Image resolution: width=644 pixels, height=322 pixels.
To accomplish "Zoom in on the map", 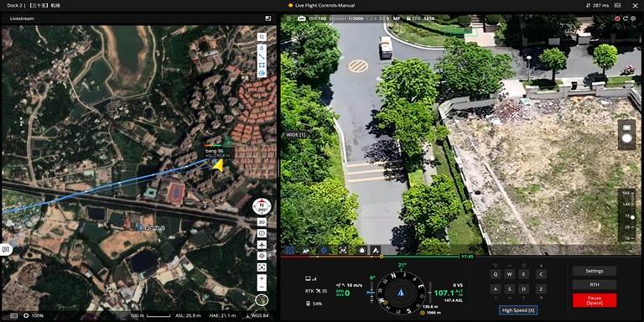I will point(262,278).
